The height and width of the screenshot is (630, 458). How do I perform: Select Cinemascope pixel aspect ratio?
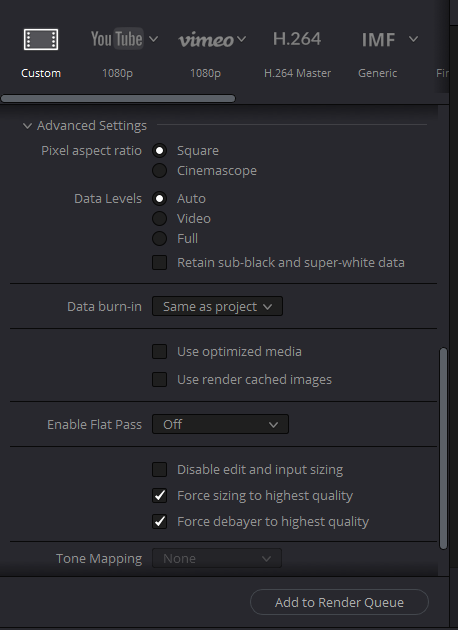pos(159,170)
